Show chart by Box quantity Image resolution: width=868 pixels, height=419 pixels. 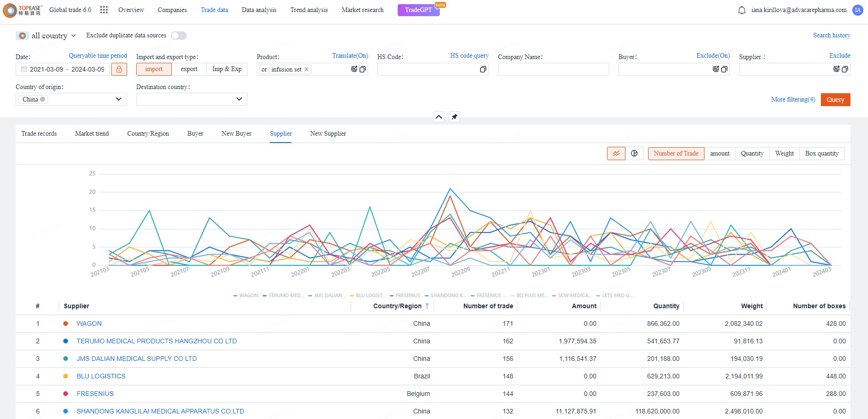click(x=822, y=154)
